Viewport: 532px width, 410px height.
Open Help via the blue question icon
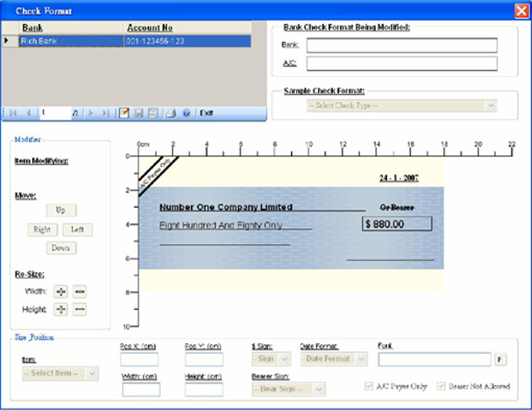(186, 113)
